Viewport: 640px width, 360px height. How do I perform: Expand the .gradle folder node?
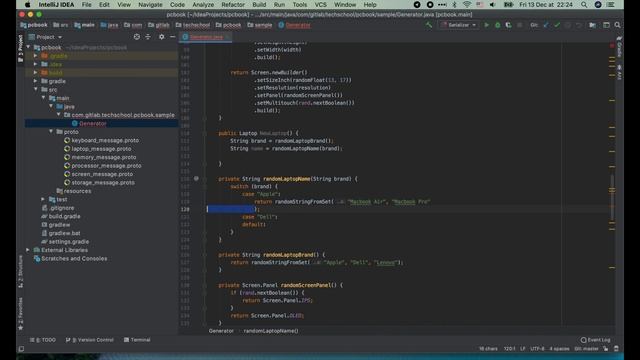coord(36,56)
